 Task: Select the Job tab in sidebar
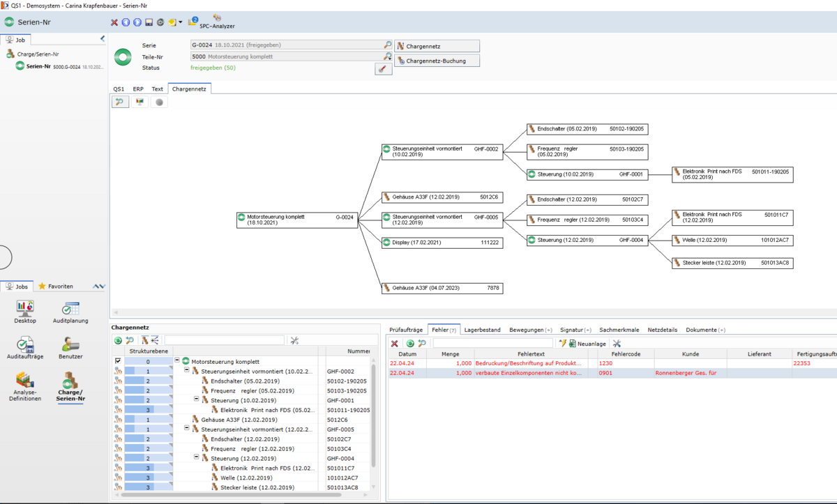(x=16, y=40)
